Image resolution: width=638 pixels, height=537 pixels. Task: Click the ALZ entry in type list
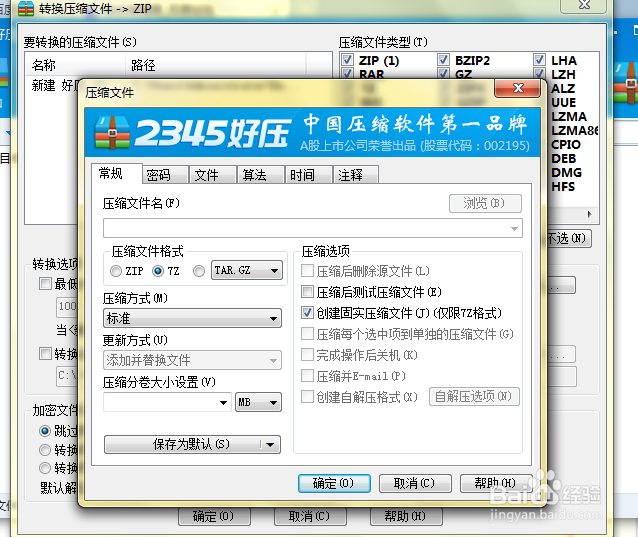click(563, 89)
